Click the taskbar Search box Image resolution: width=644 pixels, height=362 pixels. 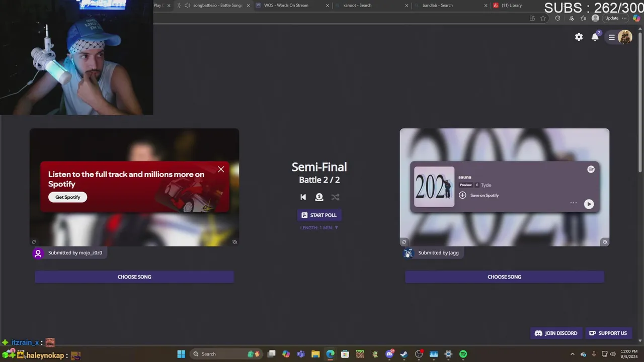[226, 354]
